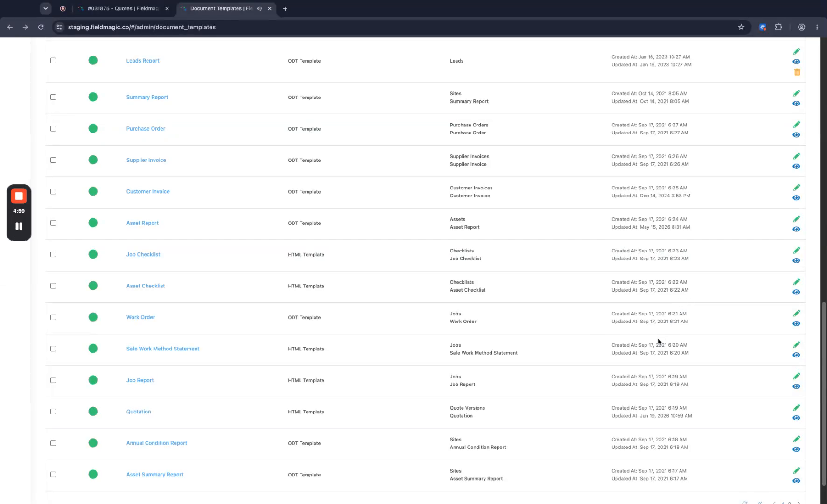Preview the Customer Invoice template

[x=796, y=198]
